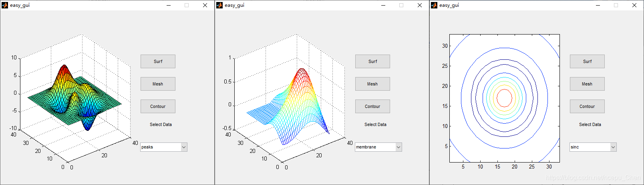Click Mesh button in the membrane window
The image size is (644, 185).
pyautogui.click(x=372, y=84)
